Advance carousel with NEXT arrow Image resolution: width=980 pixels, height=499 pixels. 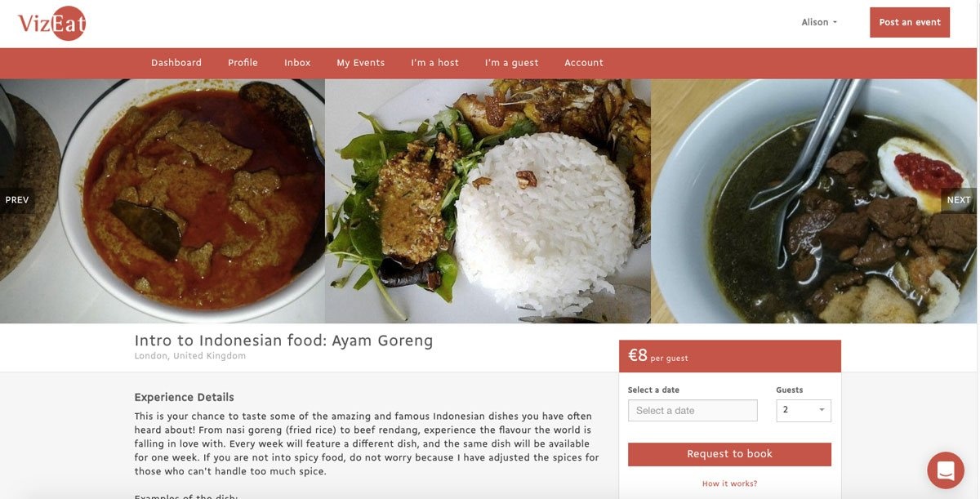pos(959,200)
